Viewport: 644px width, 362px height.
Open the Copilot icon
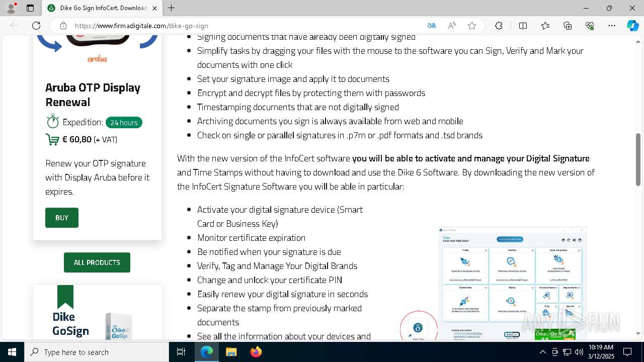(x=632, y=26)
